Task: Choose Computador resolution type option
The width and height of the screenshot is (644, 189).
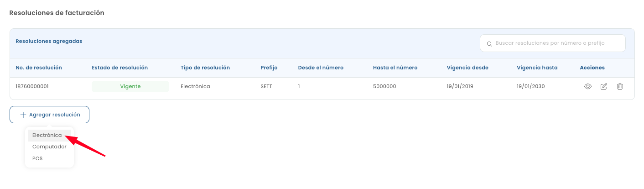Action: [x=49, y=147]
